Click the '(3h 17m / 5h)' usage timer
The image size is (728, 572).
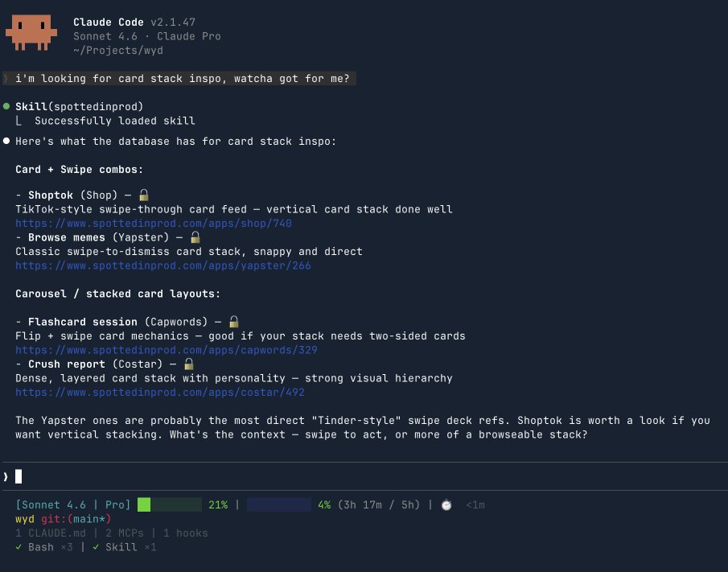click(x=378, y=504)
